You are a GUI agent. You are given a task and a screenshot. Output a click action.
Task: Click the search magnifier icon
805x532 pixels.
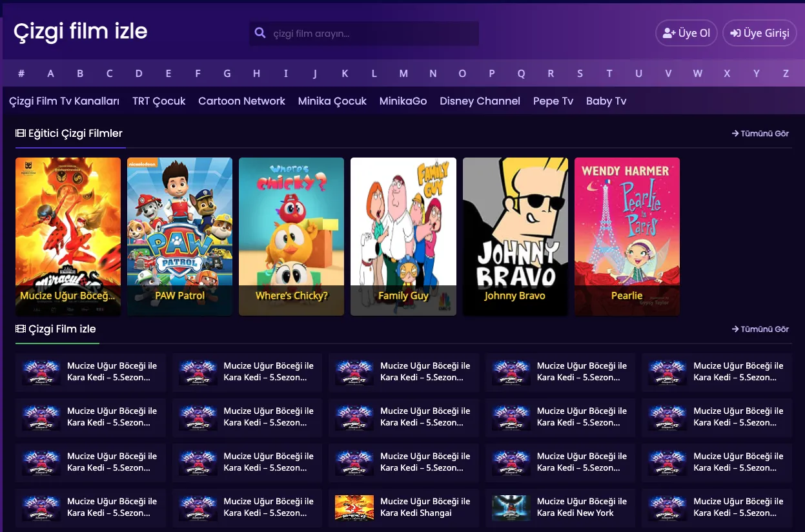pos(260,33)
